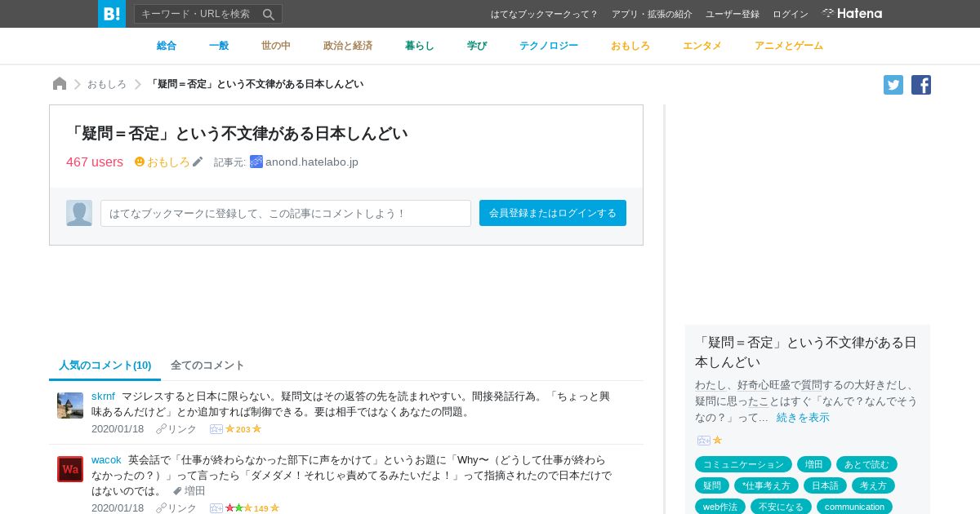Share the article on Twitter
Screen dimensions: 980x514
tap(893, 85)
